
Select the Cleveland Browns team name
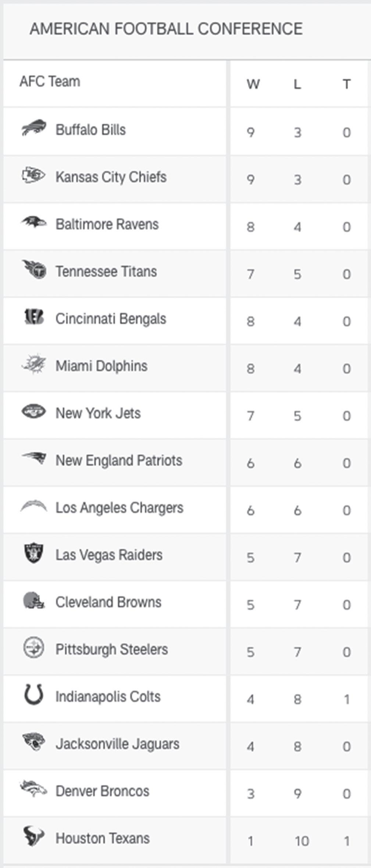pos(108,602)
